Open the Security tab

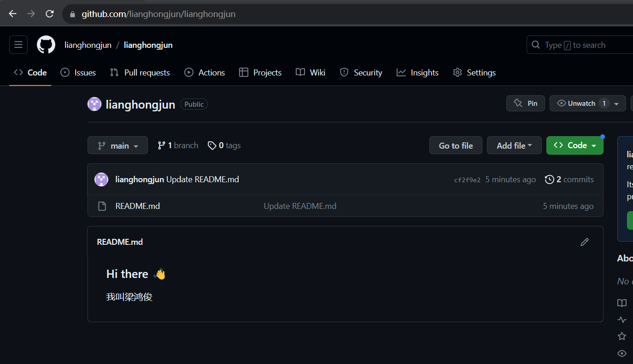pos(361,73)
